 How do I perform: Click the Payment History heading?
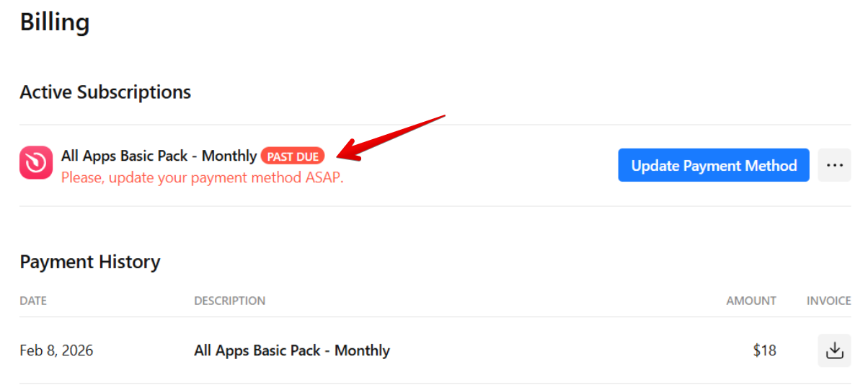pyautogui.click(x=90, y=262)
